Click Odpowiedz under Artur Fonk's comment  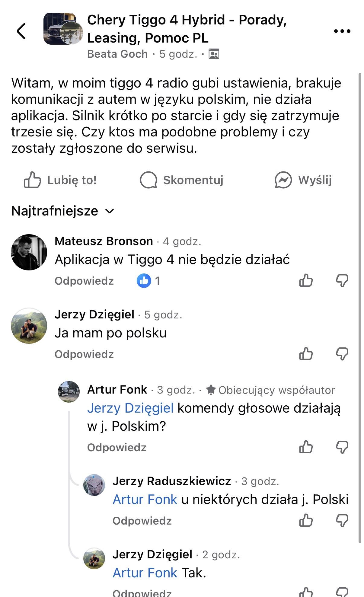(117, 447)
